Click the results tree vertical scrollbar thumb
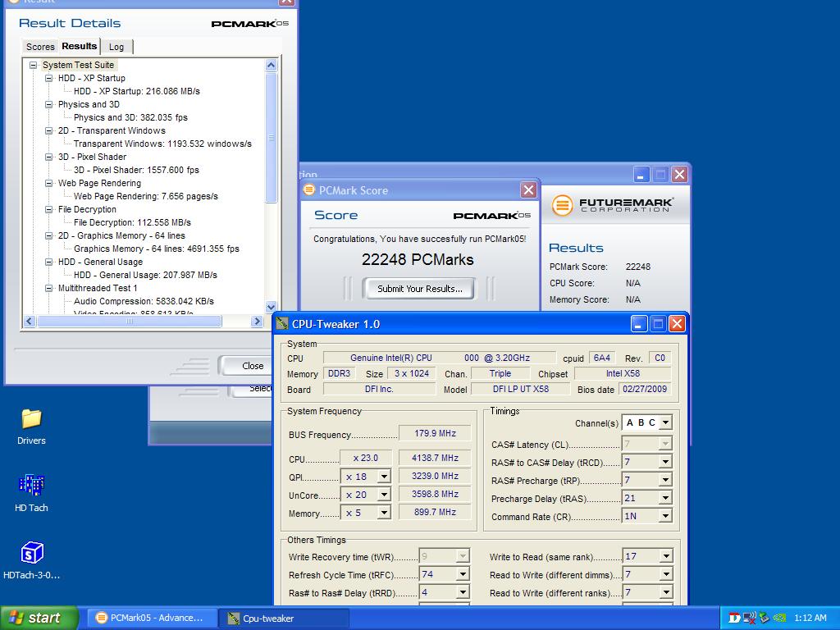Image resolution: width=840 pixels, height=630 pixels. (x=271, y=138)
